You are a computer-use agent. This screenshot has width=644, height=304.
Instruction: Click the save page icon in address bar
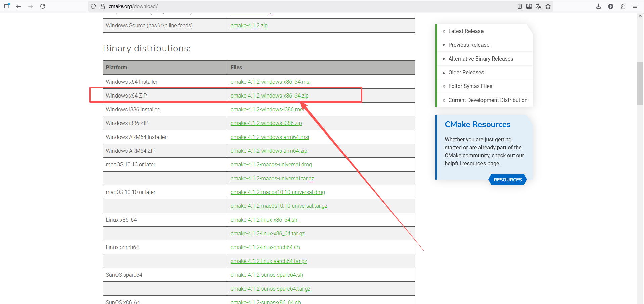[x=529, y=6]
